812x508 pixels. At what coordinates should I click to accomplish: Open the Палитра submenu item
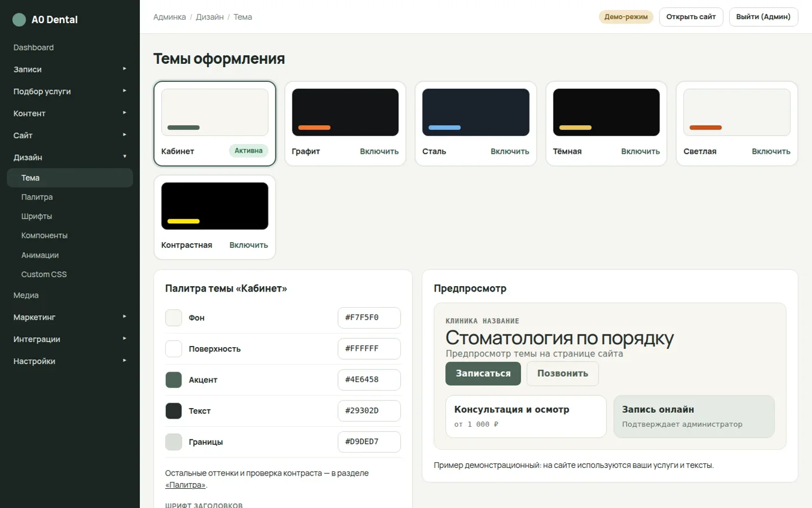click(x=70, y=197)
